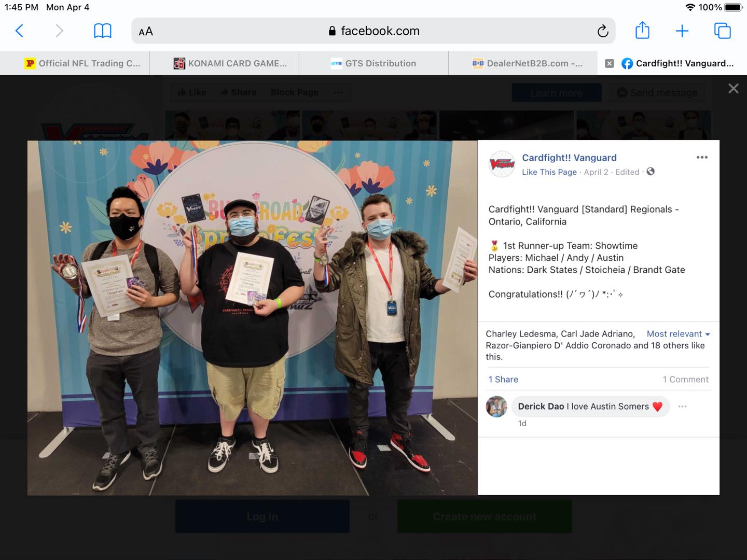The height and width of the screenshot is (560, 747).
Task: Tap the Safari forward arrow
Action: point(59,31)
